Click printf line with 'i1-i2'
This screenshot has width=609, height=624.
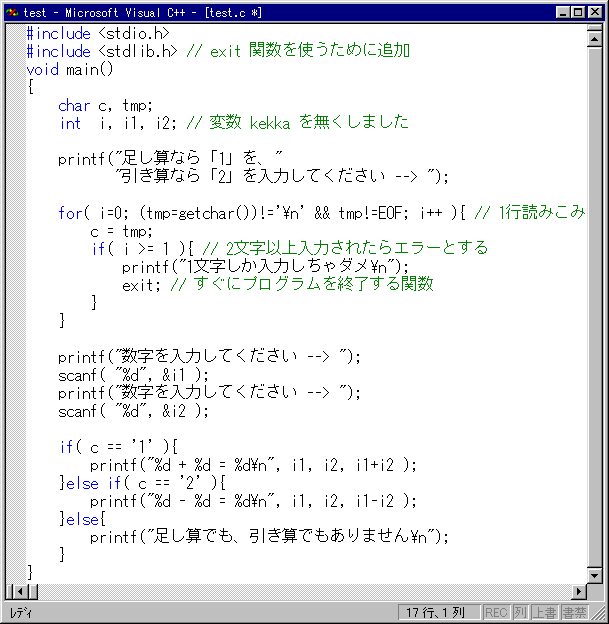click(253, 501)
